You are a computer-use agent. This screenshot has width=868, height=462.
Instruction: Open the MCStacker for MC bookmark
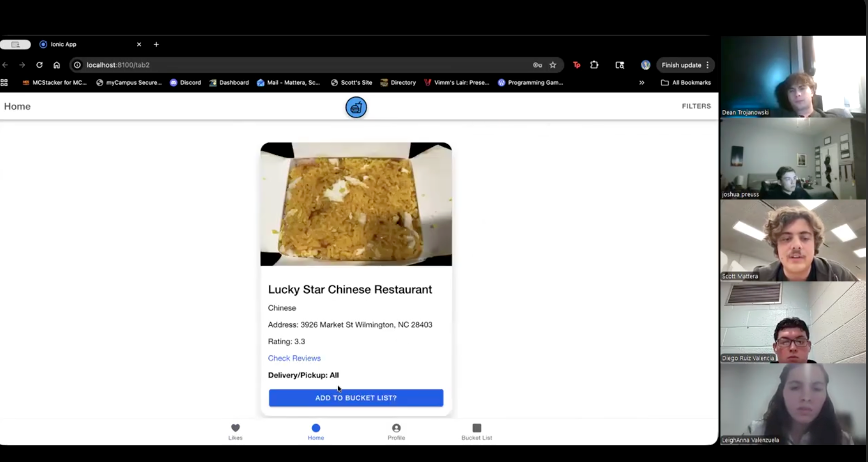click(x=54, y=83)
